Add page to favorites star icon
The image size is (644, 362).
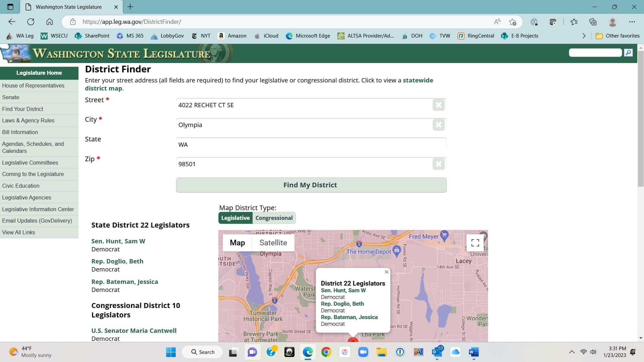pos(513,22)
